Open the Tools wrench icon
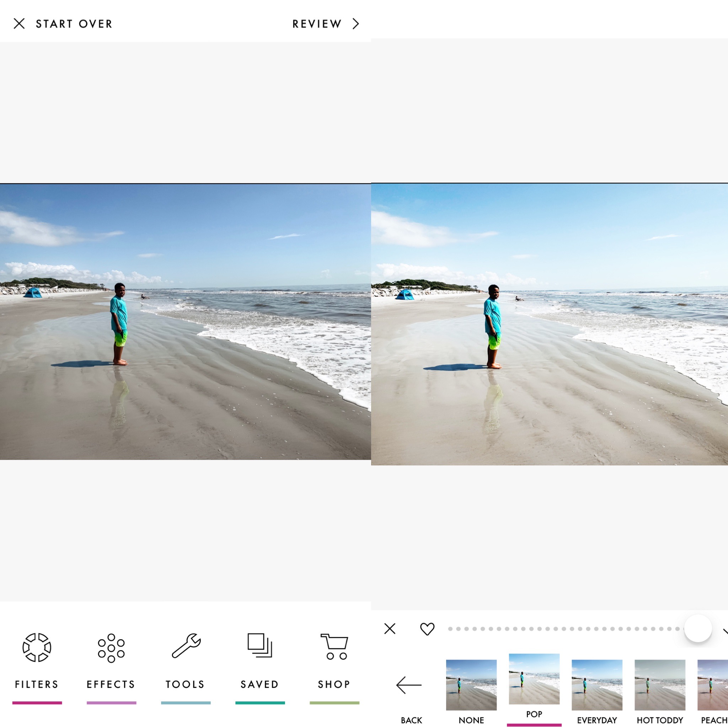The width and height of the screenshot is (728, 728). [186, 646]
